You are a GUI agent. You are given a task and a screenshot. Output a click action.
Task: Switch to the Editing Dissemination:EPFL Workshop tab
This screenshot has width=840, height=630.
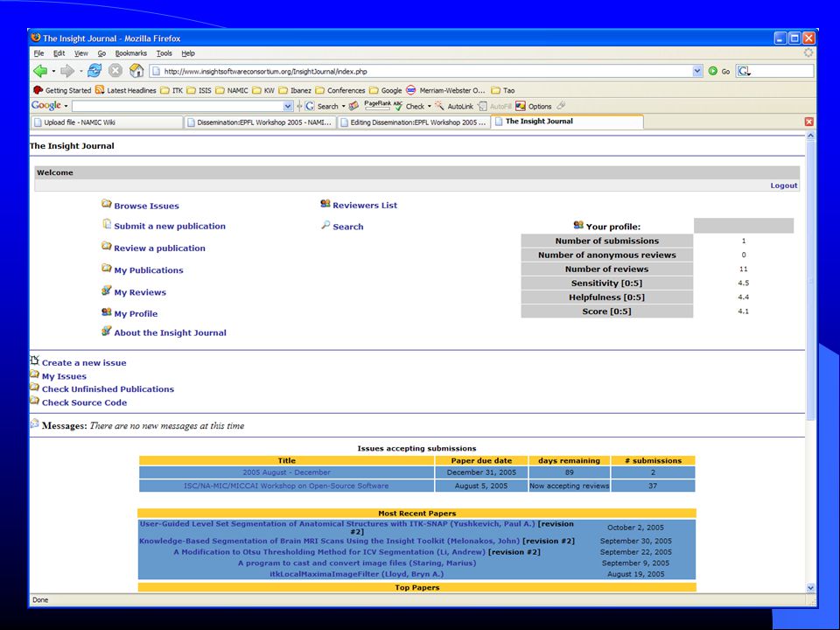[414, 122]
